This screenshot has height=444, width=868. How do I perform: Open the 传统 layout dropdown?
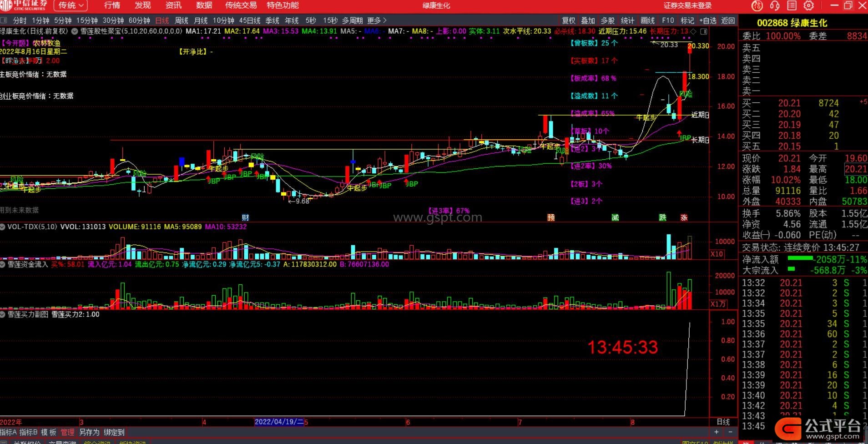(71, 5)
